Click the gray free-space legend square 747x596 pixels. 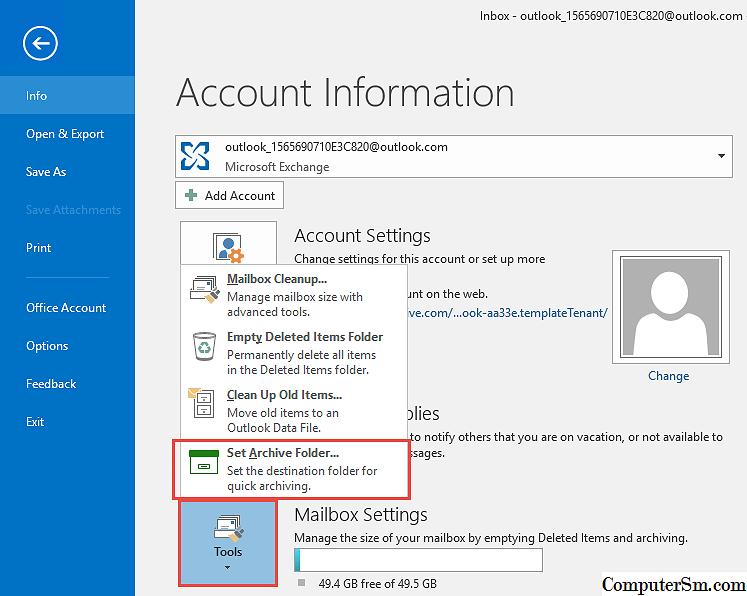pyautogui.click(x=301, y=582)
